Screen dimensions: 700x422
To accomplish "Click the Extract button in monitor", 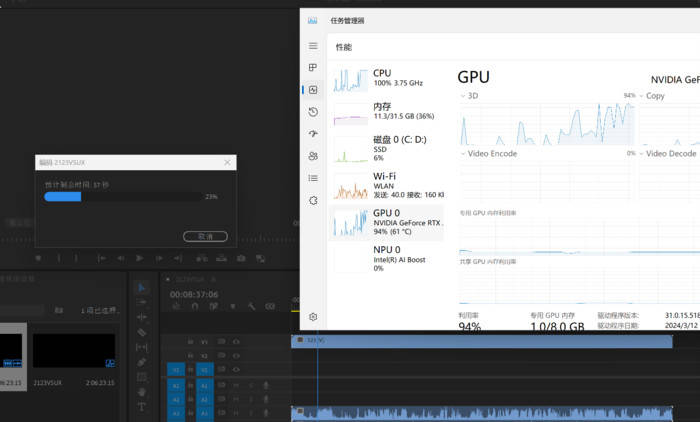I will click(221, 258).
